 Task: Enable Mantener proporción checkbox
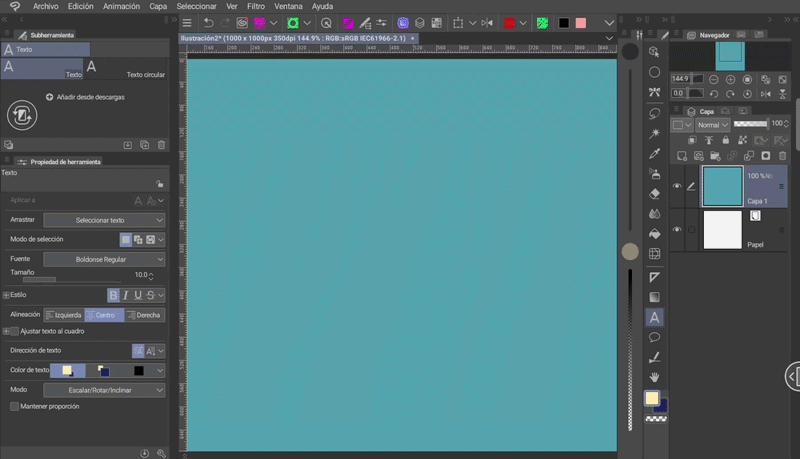14,406
